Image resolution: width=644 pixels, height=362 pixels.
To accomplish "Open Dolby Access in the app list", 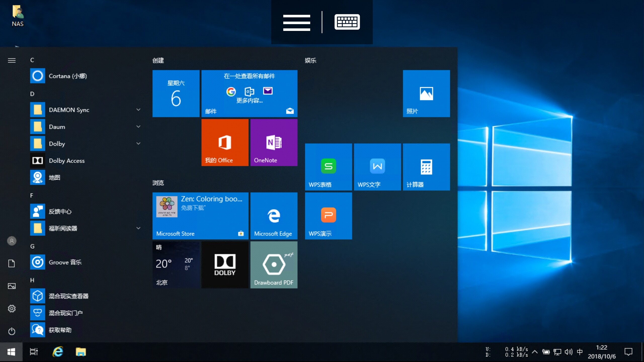I will [86, 161].
